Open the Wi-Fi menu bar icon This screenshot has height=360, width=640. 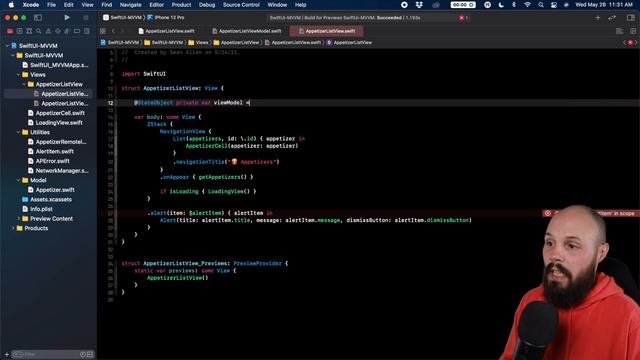pyautogui.click(x=527, y=5)
